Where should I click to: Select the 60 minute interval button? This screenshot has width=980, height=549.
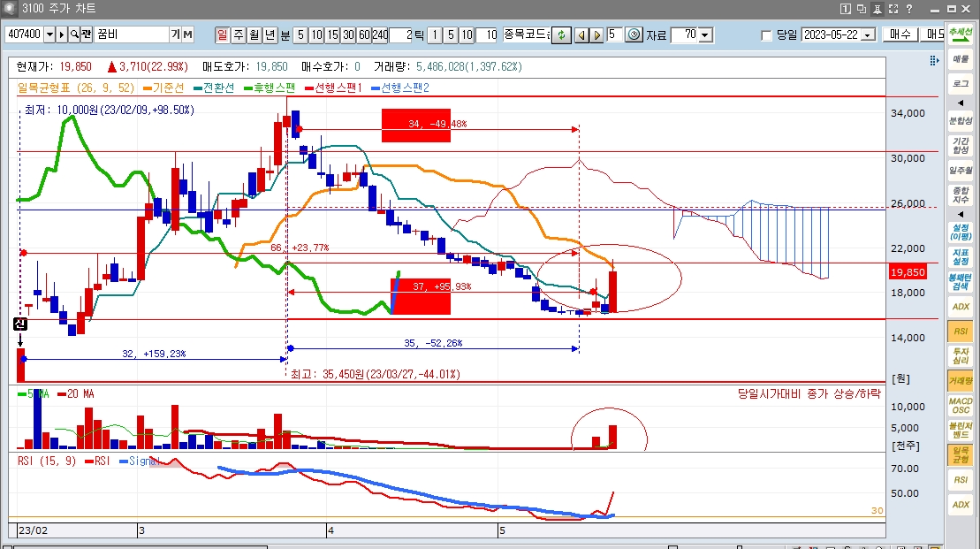click(x=364, y=34)
